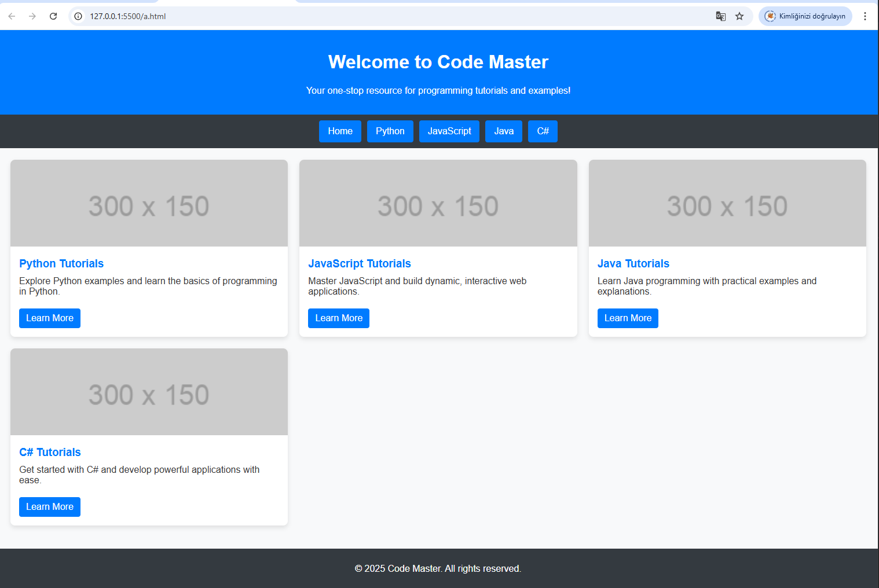879x588 pixels.
Task: Click the Kimliğinizi doğrulayın profile button
Action: click(805, 16)
